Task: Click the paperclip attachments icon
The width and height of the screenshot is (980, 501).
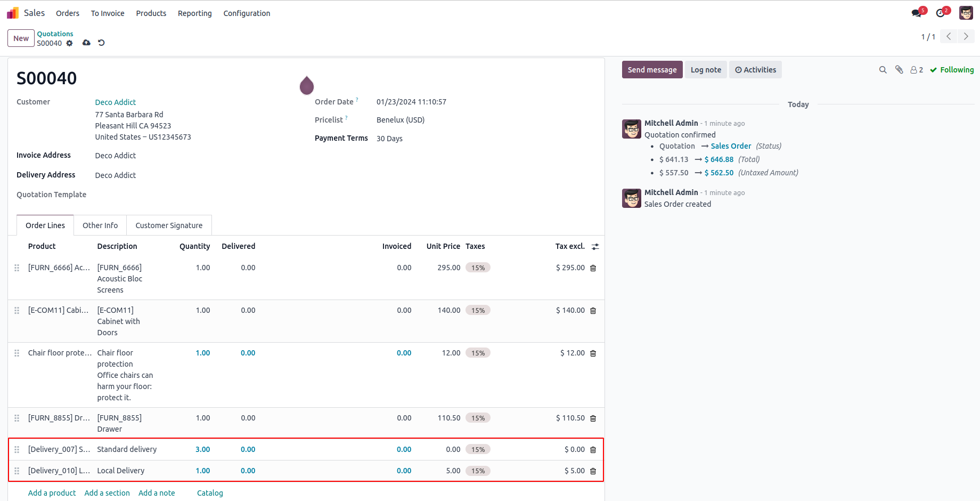Action: click(899, 70)
